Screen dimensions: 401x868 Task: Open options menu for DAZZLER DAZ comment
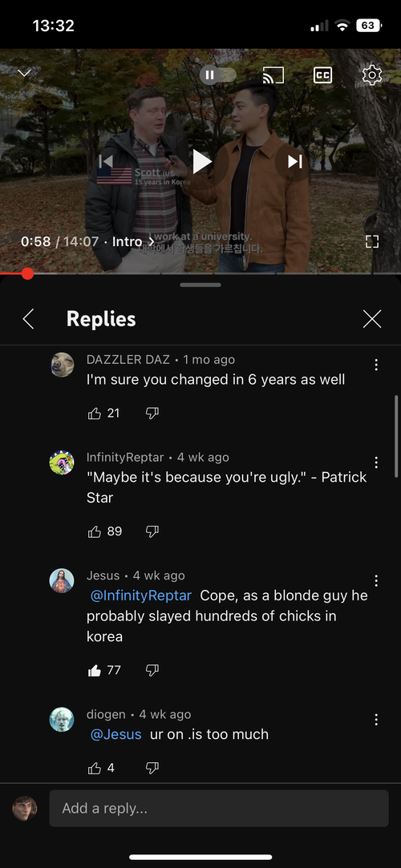click(376, 365)
